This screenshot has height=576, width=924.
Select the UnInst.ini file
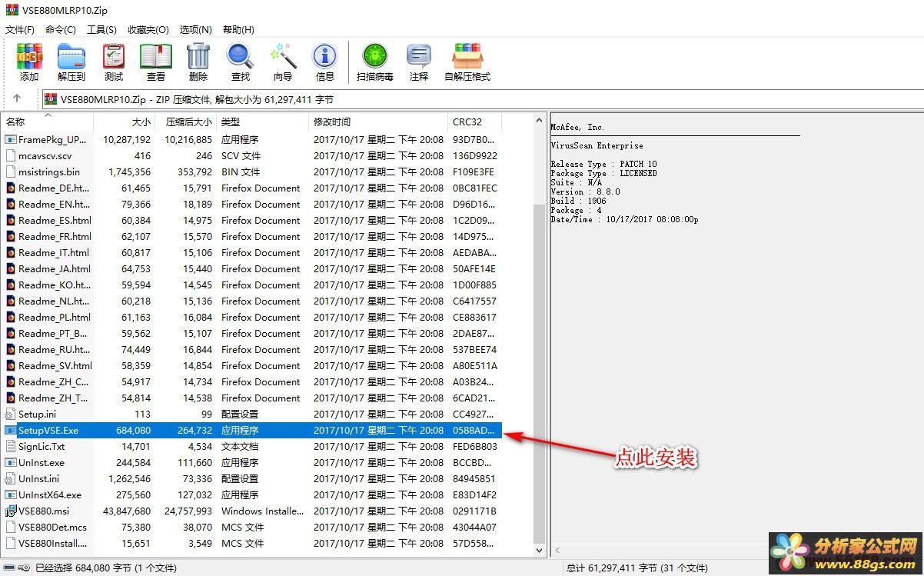[39, 478]
